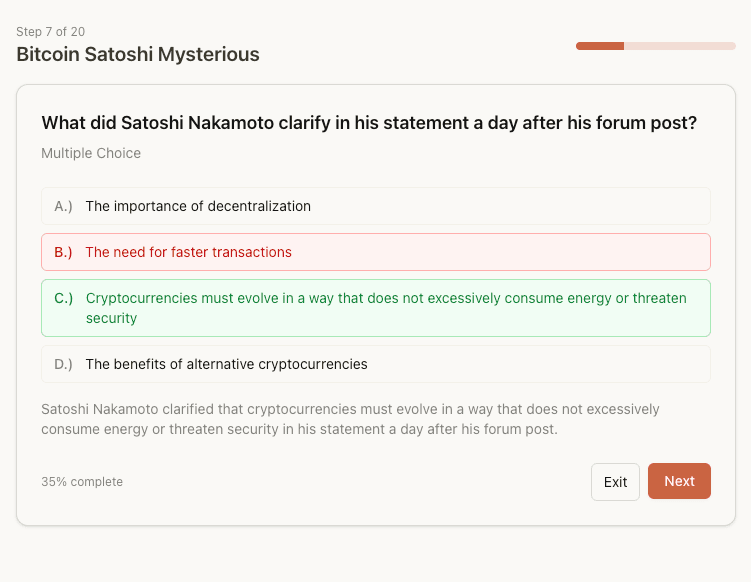Click the right end of the progress bar
The width and height of the screenshot is (751, 582).
pyautogui.click(x=732, y=46)
